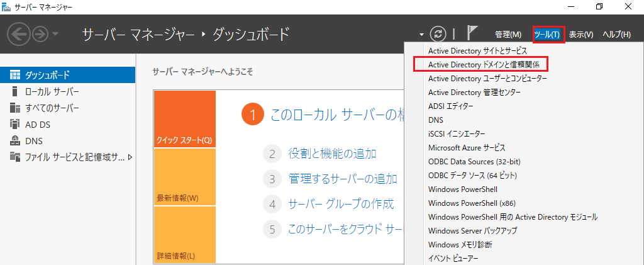The image size is (644, 265).
Task: Open the navigation history dropdown arrow
Action: point(55,35)
